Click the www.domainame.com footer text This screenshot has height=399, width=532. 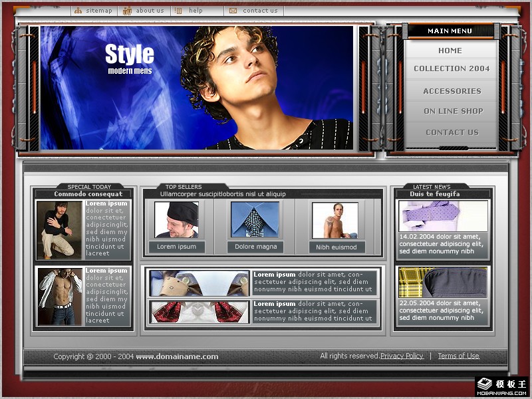177,356
